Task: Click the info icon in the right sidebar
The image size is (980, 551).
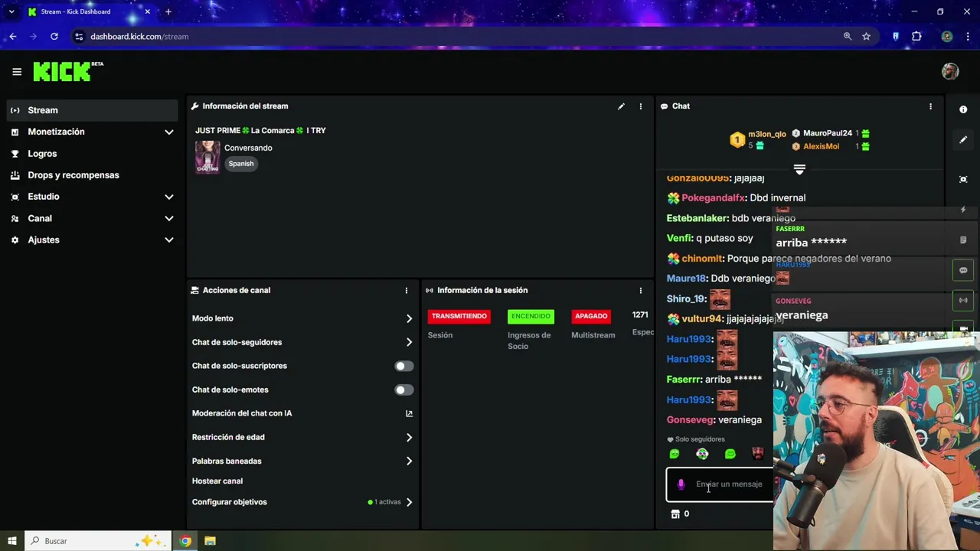Action: point(963,109)
